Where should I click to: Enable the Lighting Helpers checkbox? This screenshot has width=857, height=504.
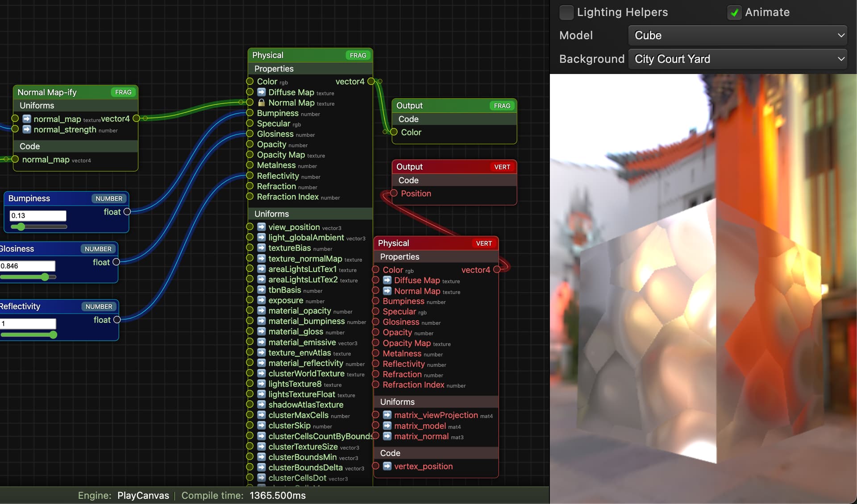(566, 12)
